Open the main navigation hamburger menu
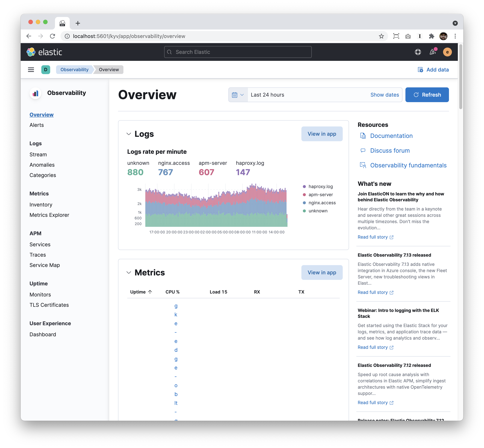Screen dimensions: 484x448 [x=31, y=70]
